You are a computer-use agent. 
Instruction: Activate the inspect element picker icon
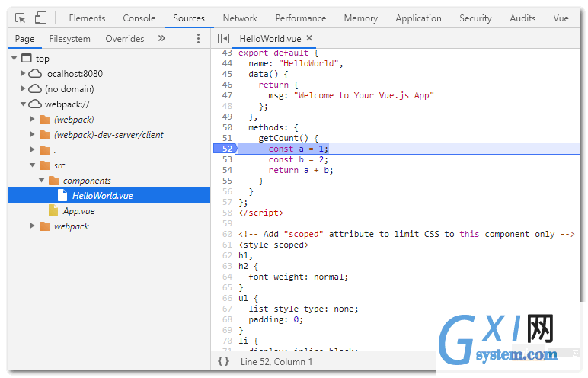(21, 18)
